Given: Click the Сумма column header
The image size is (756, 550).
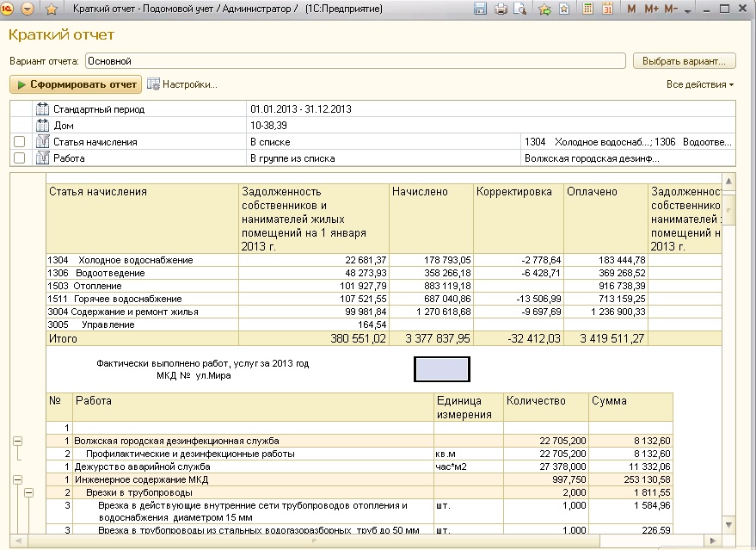Looking at the screenshot, I should pos(630,407).
